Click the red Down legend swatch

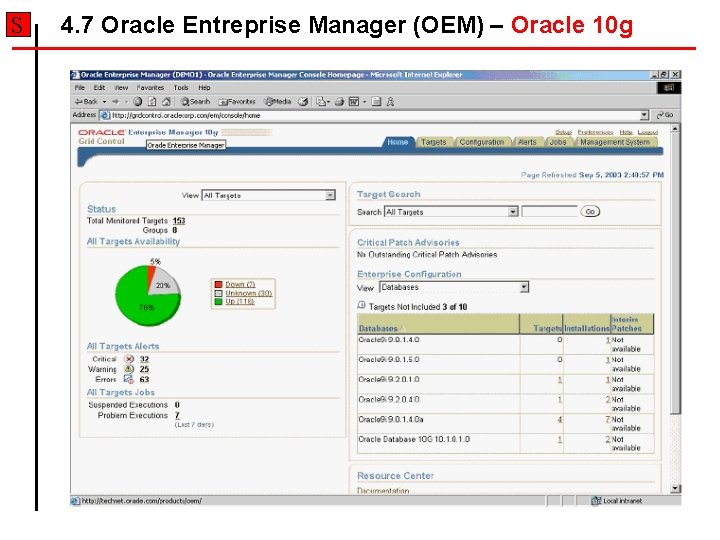[219, 284]
